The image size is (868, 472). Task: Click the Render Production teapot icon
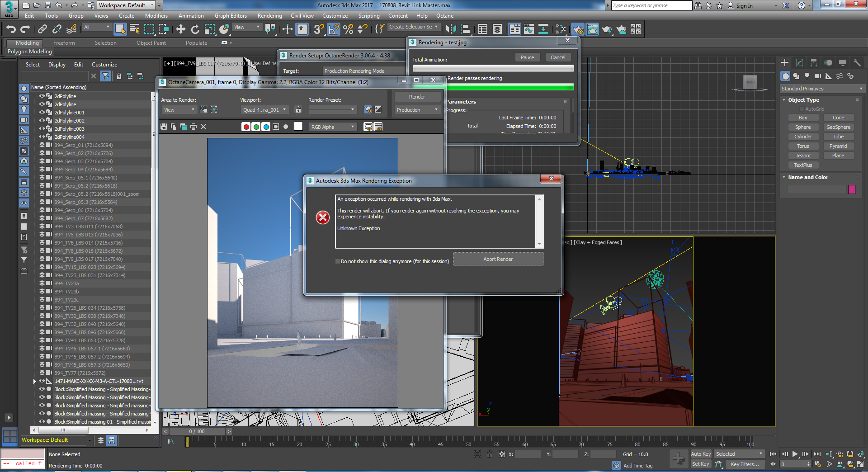pos(607,29)
